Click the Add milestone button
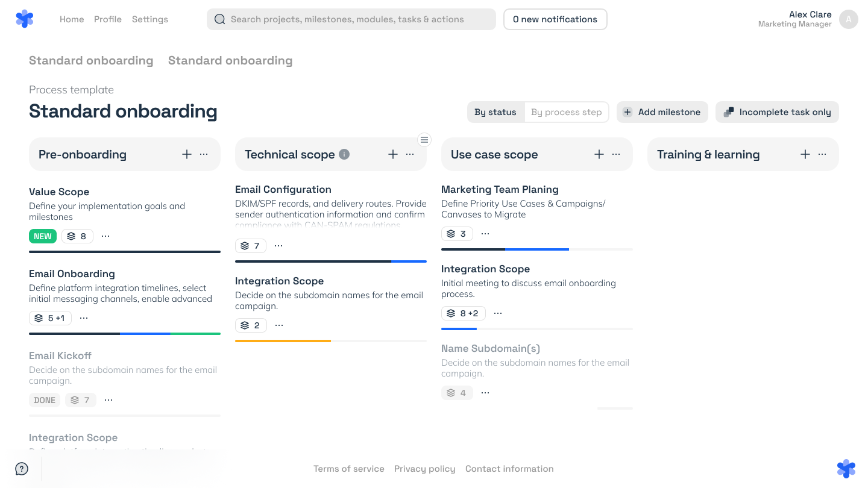 click(x=662, y=112)
